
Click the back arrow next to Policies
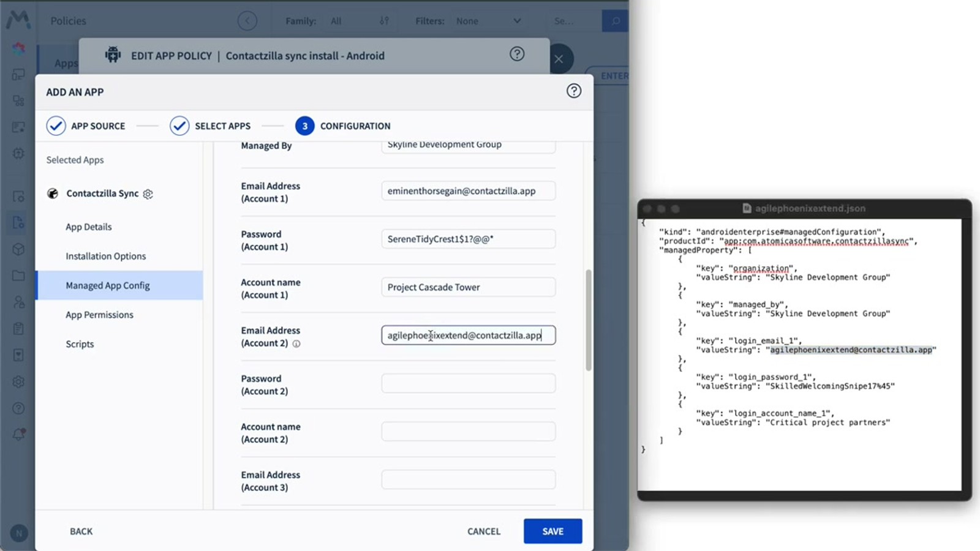tap(247, 21)
